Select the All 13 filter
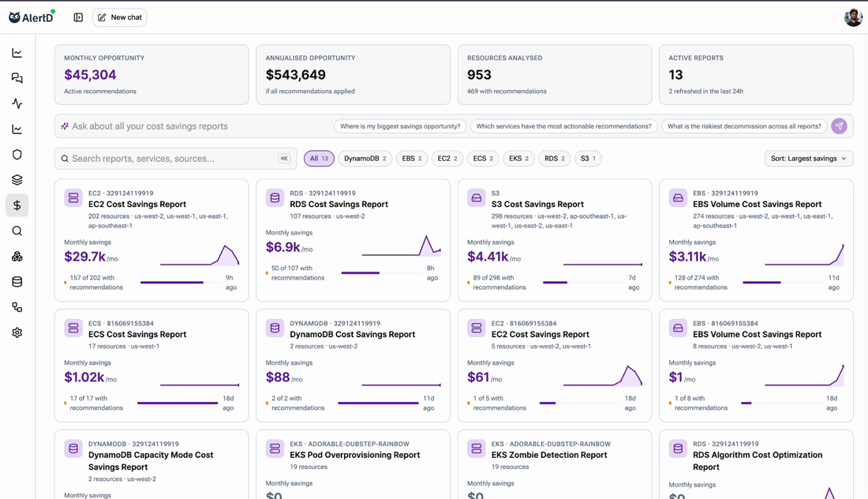 pos(319,159)
